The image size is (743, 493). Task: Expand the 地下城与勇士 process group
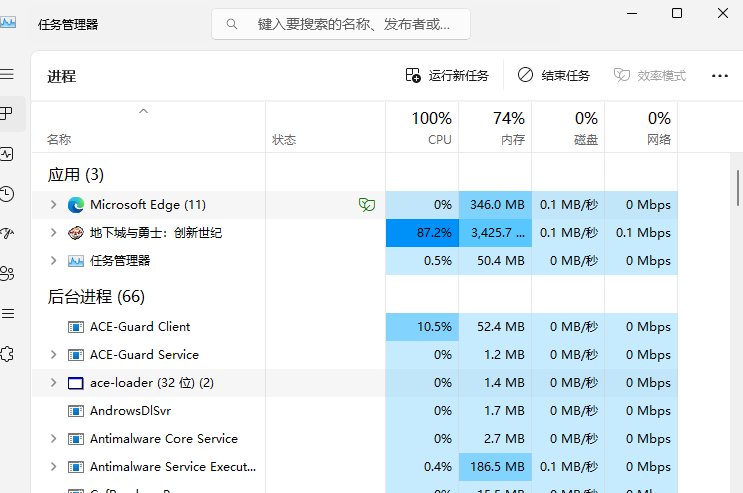click(x=53, y=233)
